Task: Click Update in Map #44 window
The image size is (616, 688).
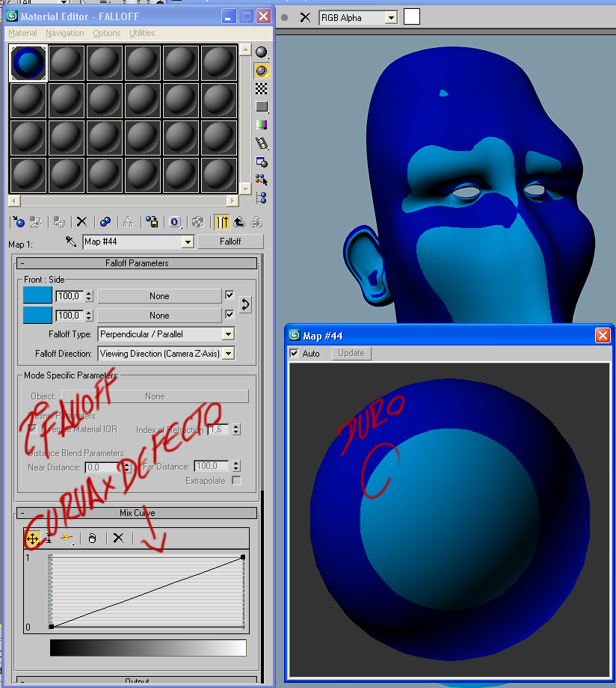Action: point(351,353)
